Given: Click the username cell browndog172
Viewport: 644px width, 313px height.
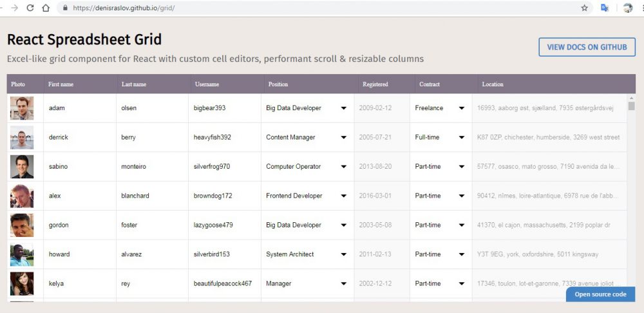Looking at the screenshot, I should click(x=213, y=196).
